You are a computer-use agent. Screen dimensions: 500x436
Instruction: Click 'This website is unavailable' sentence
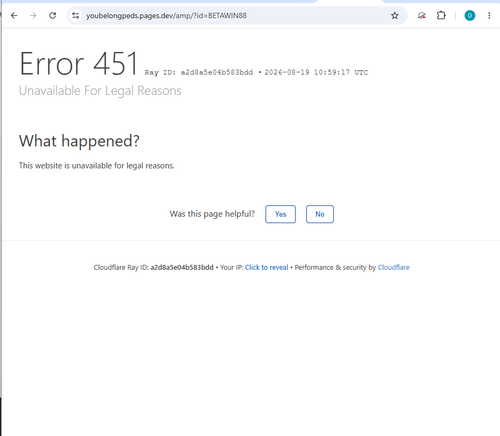(97, 166)
